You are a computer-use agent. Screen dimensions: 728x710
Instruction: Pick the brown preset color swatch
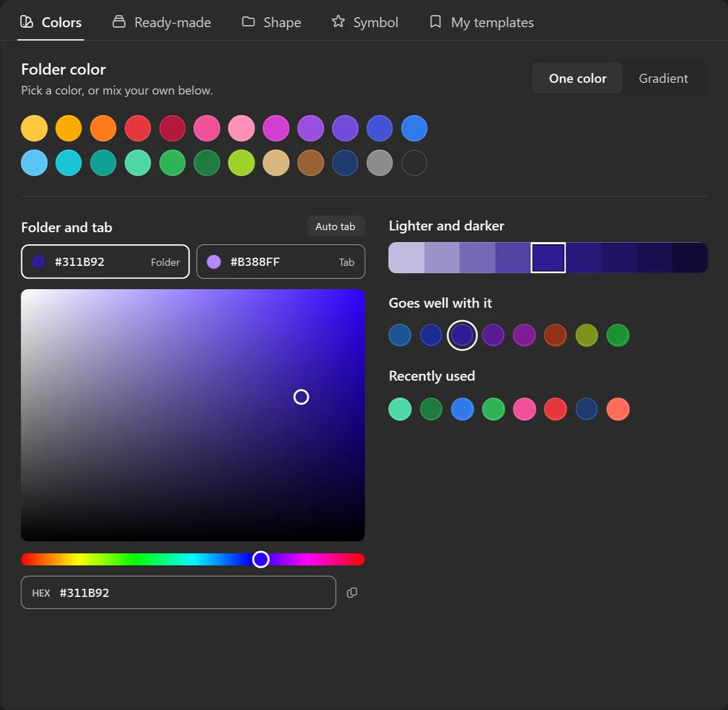click(310, 163)
